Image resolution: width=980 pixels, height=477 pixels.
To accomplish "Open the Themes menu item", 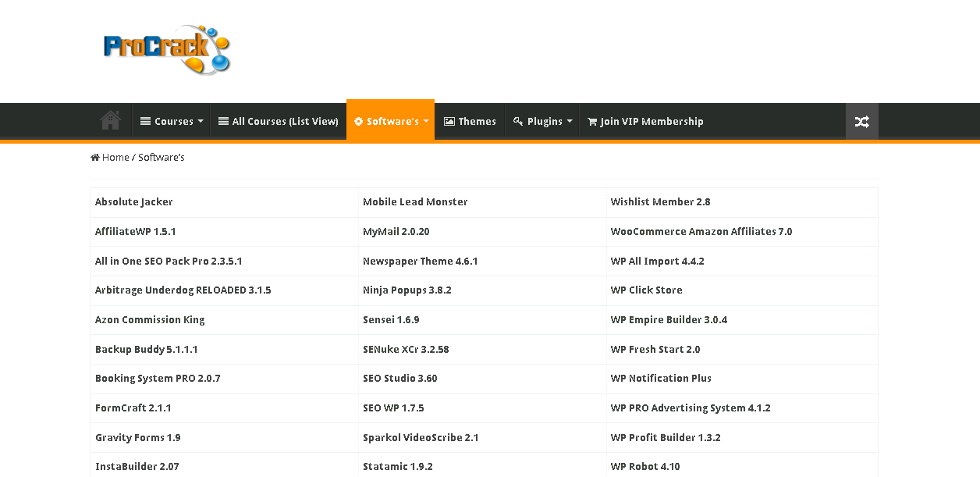I will 470,121.
